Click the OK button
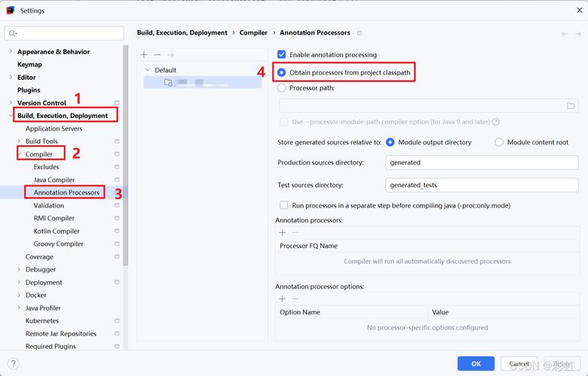Screen dimensions: 588x376 [x=476, y=363]
